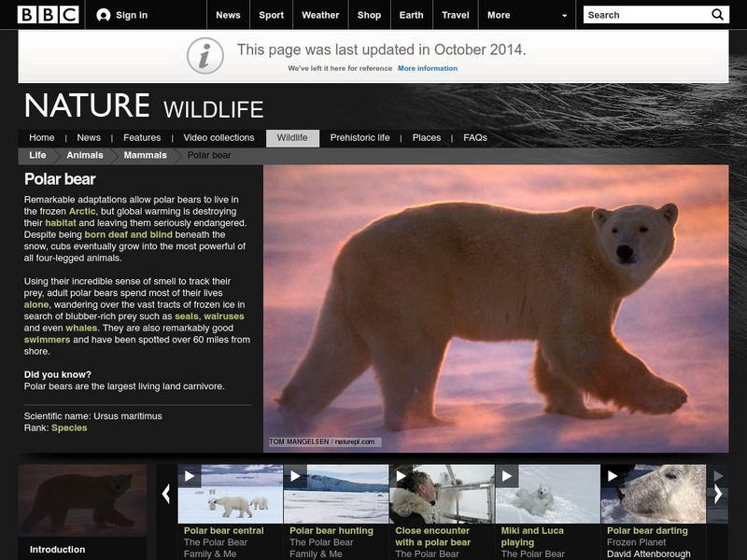Click the information icon in the notice banner
The image size is (747, 560).
click(x=204, y=51)
